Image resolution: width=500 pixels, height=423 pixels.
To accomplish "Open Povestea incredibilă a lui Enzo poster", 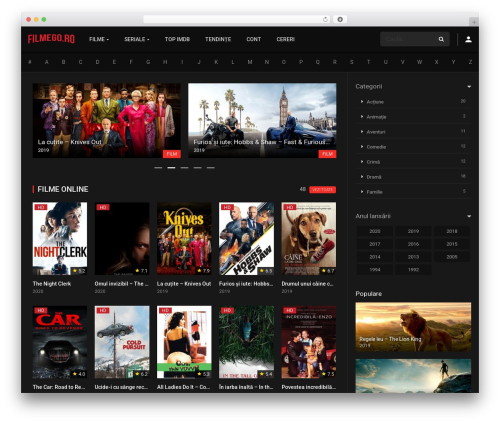I will [309, 342].
